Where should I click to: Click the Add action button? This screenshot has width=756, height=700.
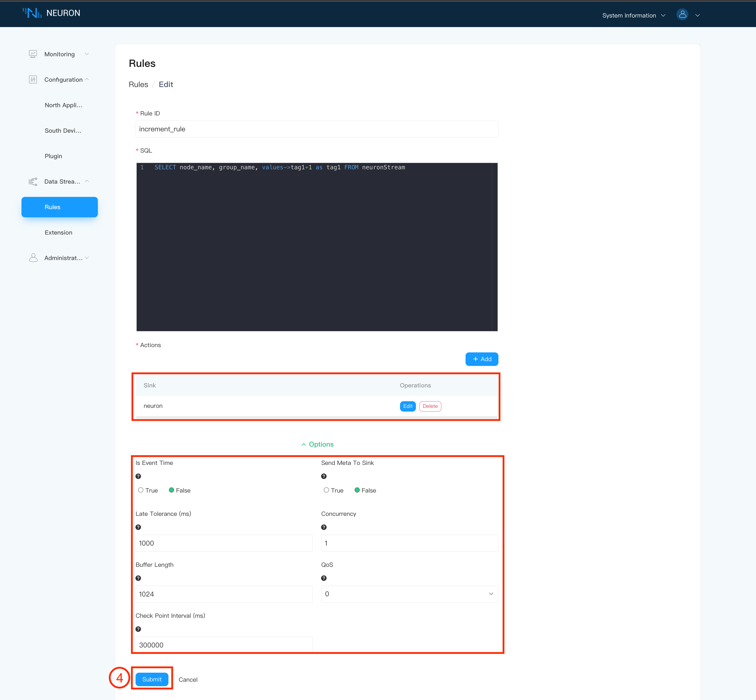tap(483, 359)
